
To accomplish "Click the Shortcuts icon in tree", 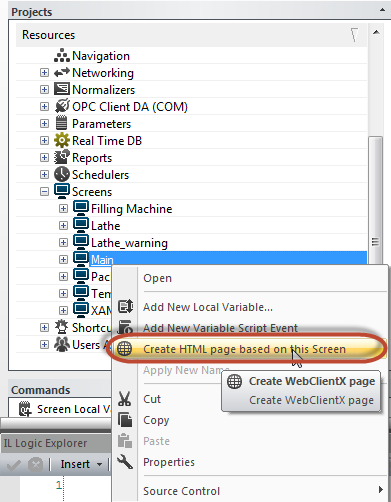I will point(62,327).
